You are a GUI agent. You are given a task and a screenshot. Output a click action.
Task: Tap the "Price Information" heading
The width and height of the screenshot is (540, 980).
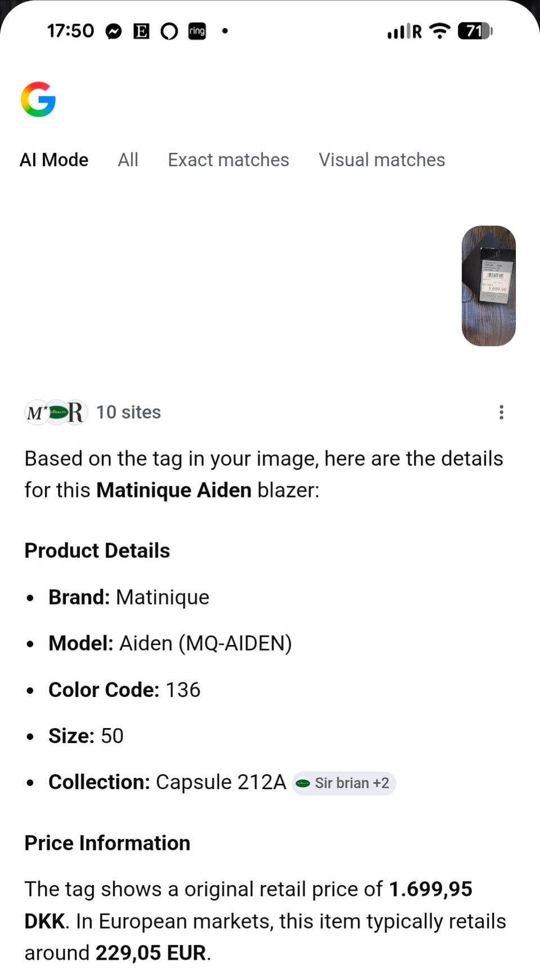point(107,843)
